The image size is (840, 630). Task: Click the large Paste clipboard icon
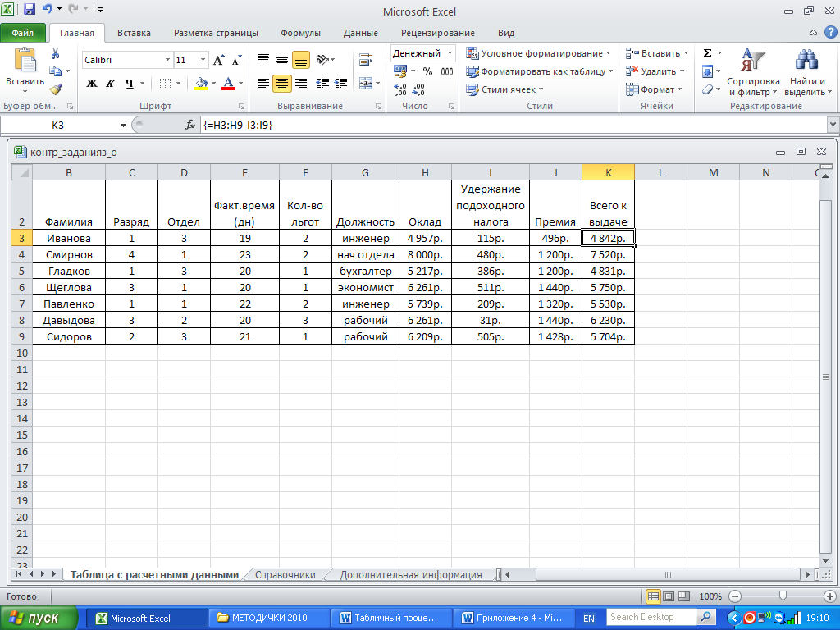(x=25, y=59)
